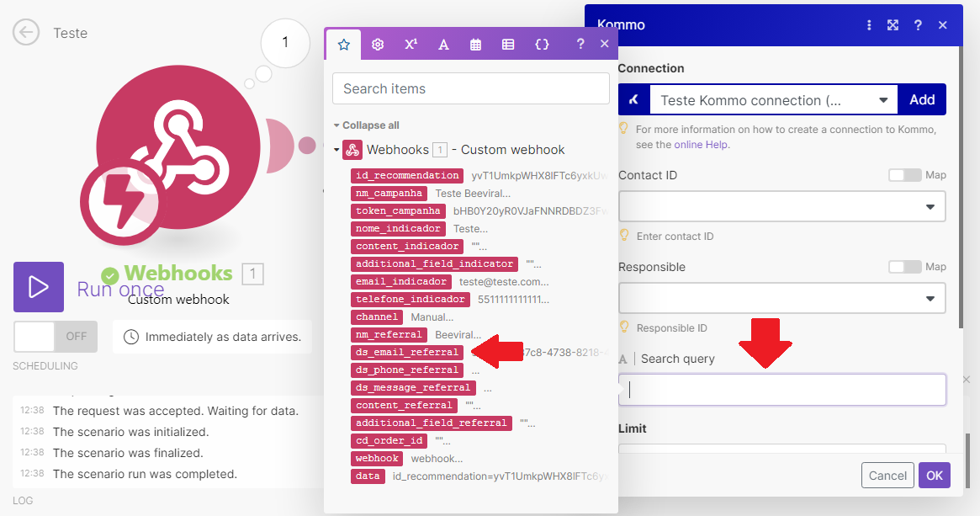Toggle scheduling switch from OFF

click(x=55, y=337)
